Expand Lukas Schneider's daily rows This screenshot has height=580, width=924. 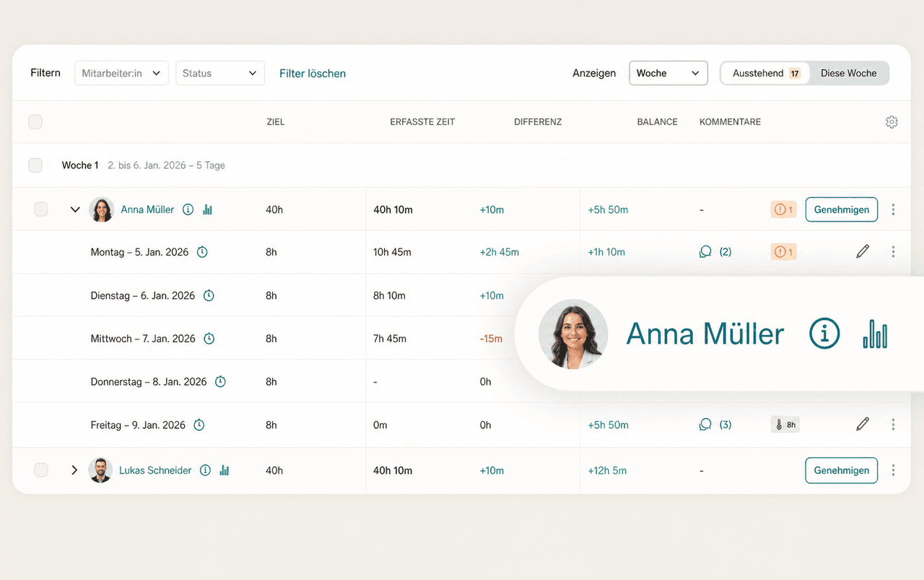[74, 470]
